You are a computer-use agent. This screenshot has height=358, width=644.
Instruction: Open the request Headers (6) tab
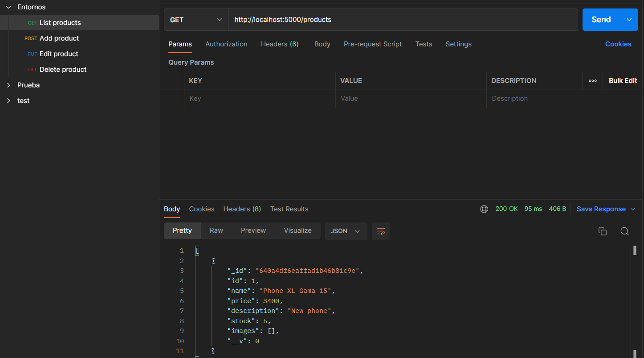(x=280, y=44)
